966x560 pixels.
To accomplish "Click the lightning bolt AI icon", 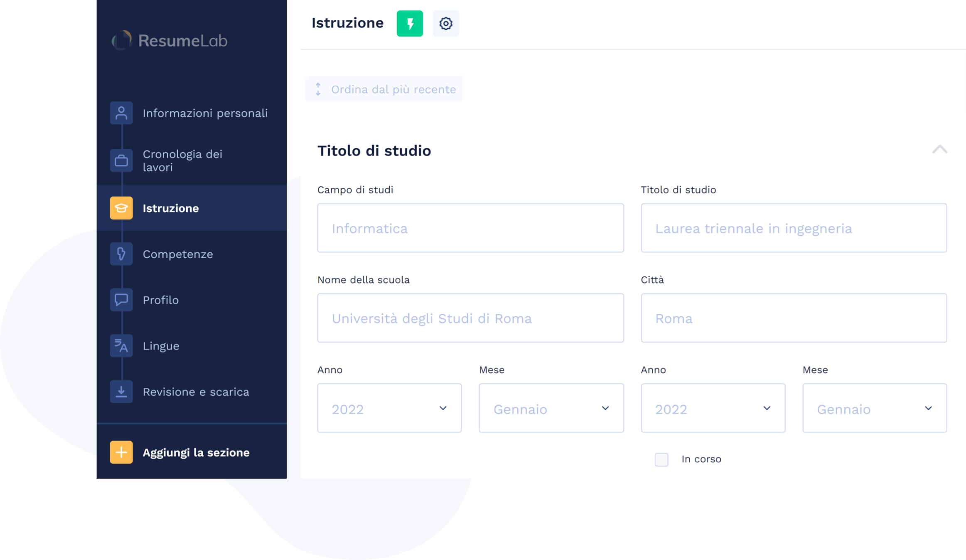I will click(x=409, y=23).
